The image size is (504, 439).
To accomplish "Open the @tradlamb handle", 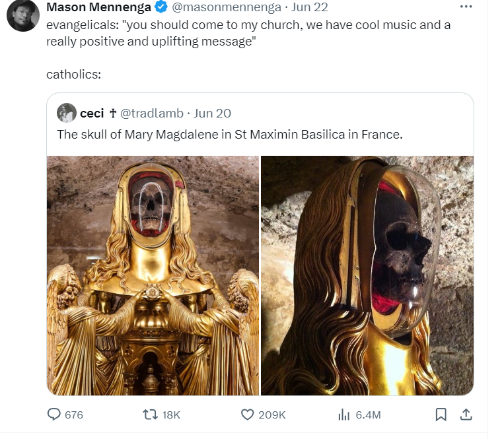I will pyautogui.click(x=151, y=113).
